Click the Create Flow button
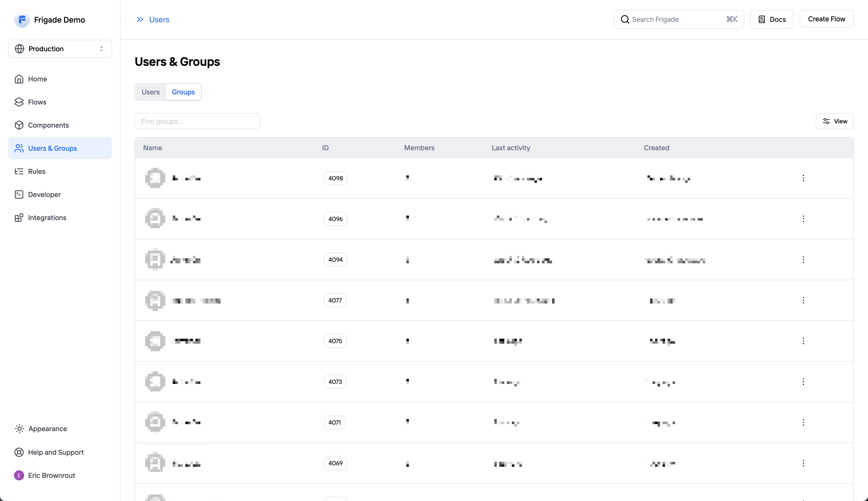Viewport: 868px width, 501px height. 826,19
